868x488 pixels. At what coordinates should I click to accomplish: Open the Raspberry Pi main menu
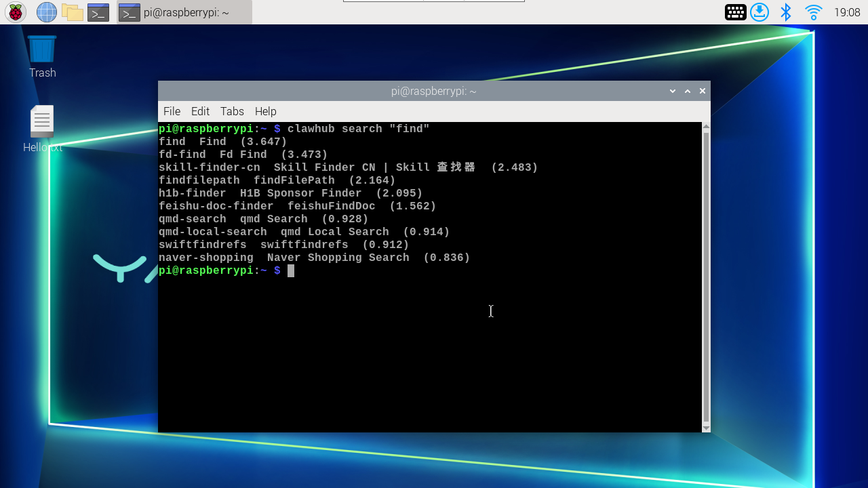16,12
